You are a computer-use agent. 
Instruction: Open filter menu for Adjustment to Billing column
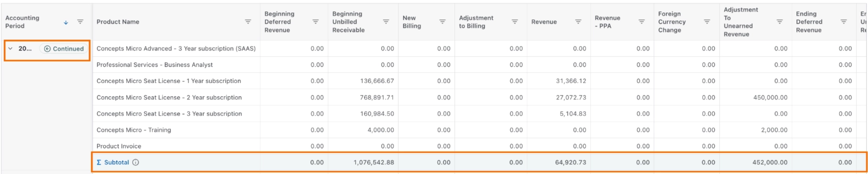515,22
